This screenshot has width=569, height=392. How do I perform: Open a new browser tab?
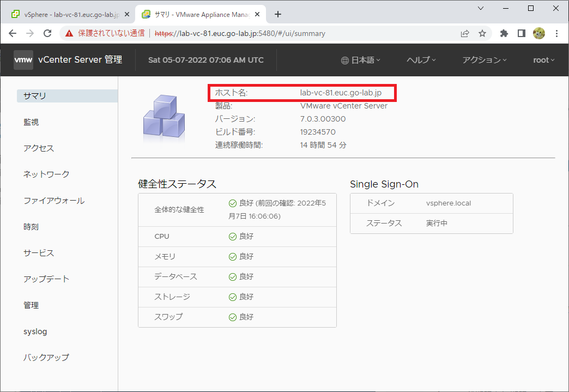pos(278,14)
